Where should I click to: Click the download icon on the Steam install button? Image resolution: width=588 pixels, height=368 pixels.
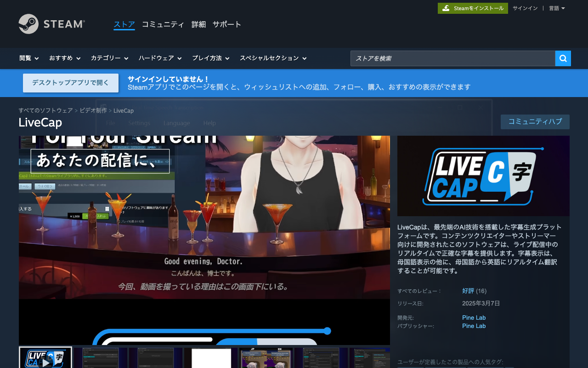pyautogui.click(x=446, y=8)
